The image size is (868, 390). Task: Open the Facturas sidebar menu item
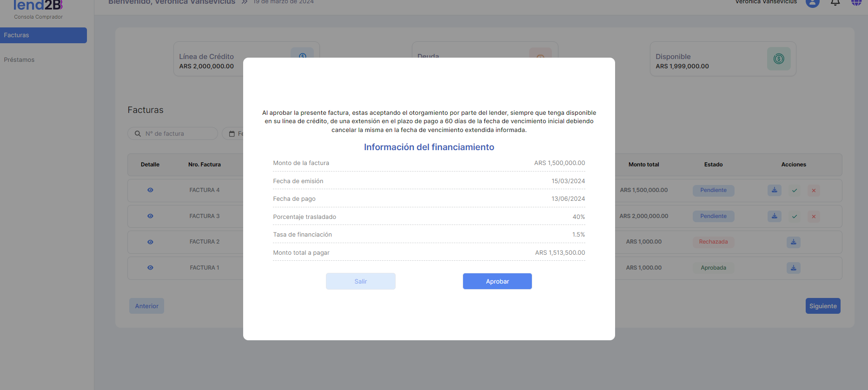coord(43,35)
